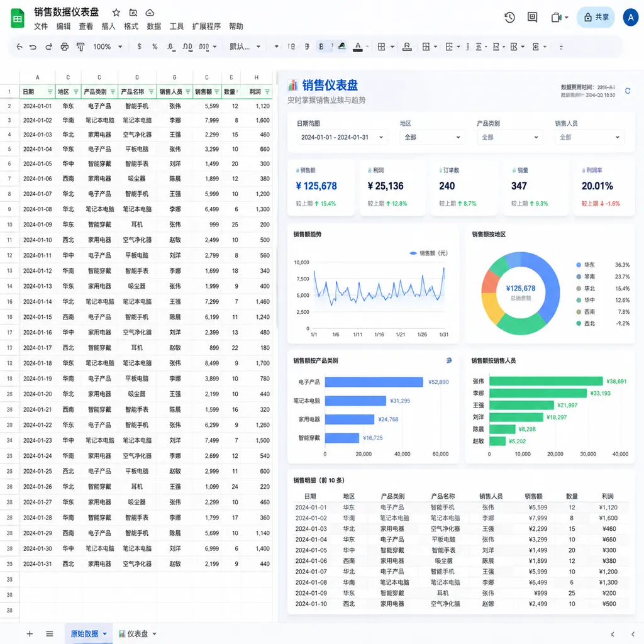Screen dimensions: 644x644
Task: Open the comments panel icon
Action: [x=532, y=17]
